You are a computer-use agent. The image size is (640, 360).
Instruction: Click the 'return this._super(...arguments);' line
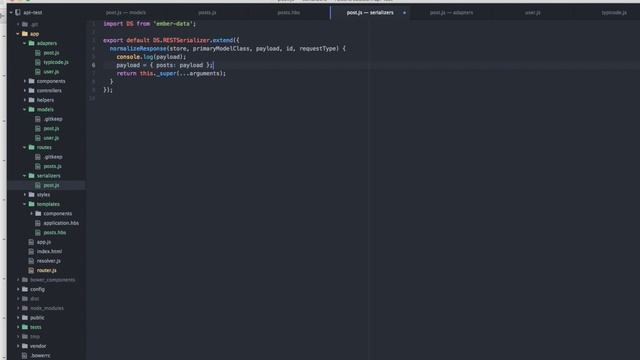(171, 73)
